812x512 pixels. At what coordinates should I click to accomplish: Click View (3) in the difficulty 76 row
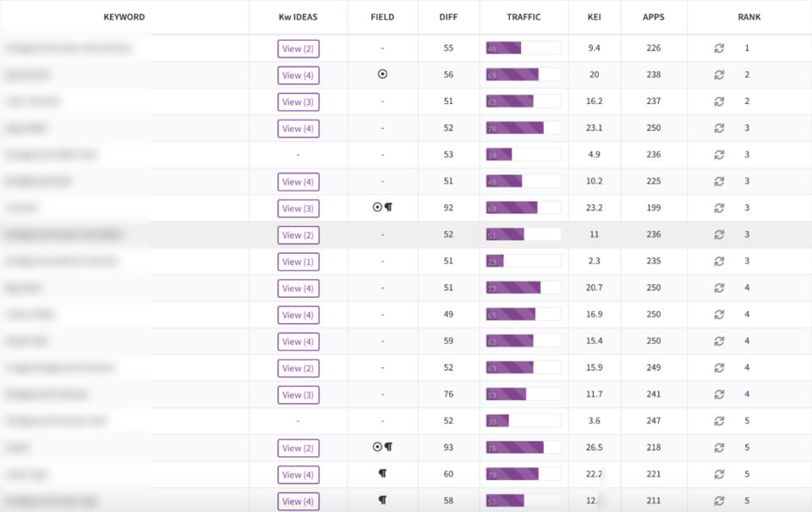point(298,394)
